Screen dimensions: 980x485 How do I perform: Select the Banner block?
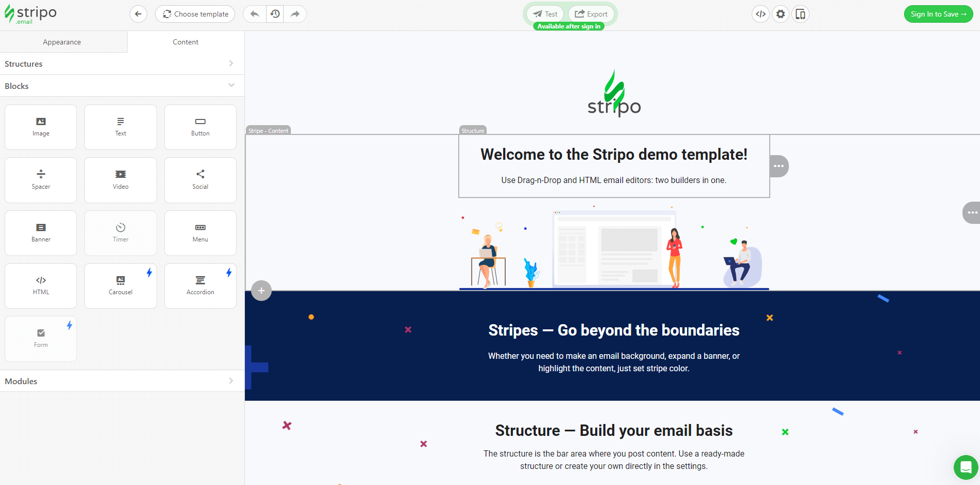pos(41,233)
